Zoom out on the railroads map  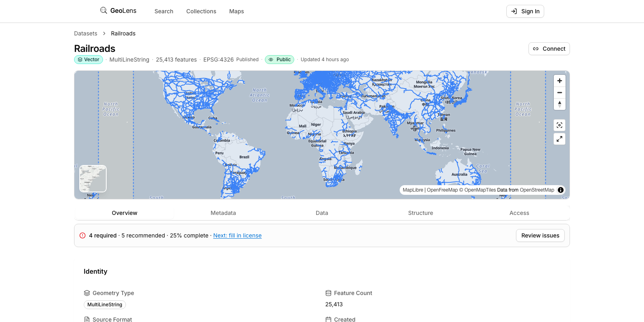[559, 93]
